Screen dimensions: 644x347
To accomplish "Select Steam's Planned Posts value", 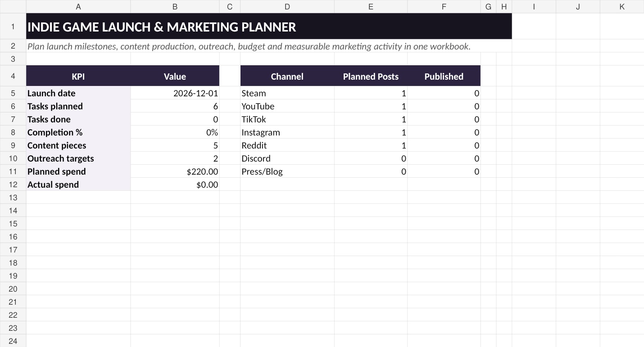I will click(371, 93).
